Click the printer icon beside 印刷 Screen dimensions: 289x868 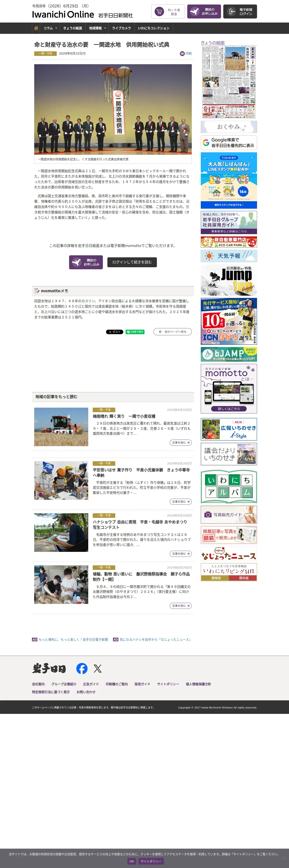point(182,54)
